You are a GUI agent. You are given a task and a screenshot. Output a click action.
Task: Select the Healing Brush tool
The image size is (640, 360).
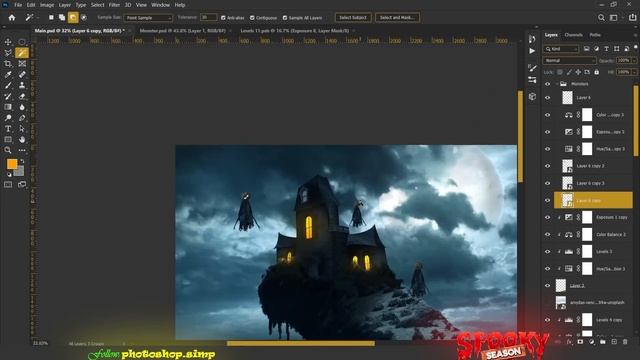click(22, 74)
